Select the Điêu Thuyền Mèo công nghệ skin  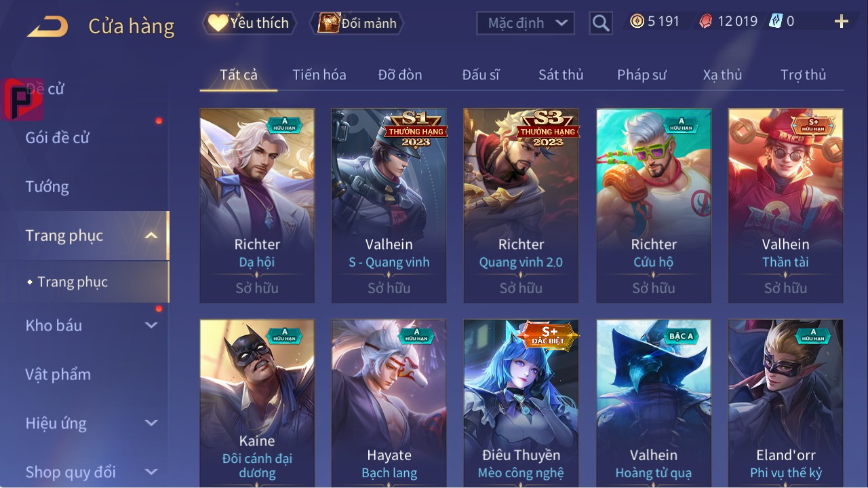tap(521, 402)
